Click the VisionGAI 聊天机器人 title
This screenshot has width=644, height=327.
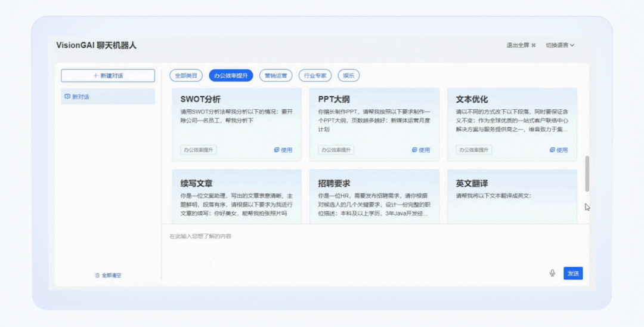pos(96,45)
